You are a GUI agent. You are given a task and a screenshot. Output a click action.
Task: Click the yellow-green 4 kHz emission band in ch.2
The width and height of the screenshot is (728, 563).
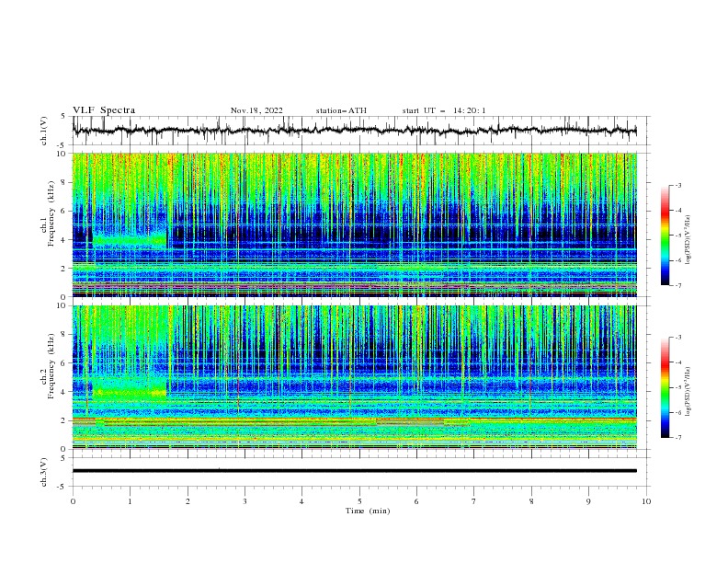coord(130,392)
